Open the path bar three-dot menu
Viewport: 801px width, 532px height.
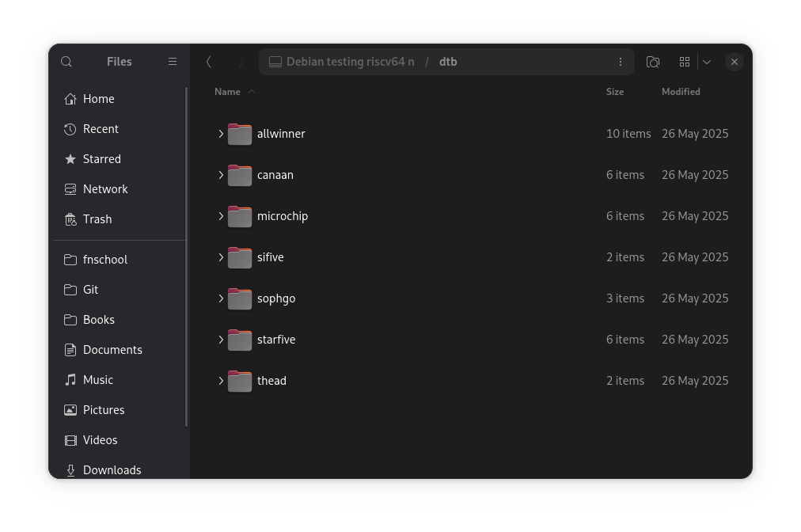click(621, 62)
